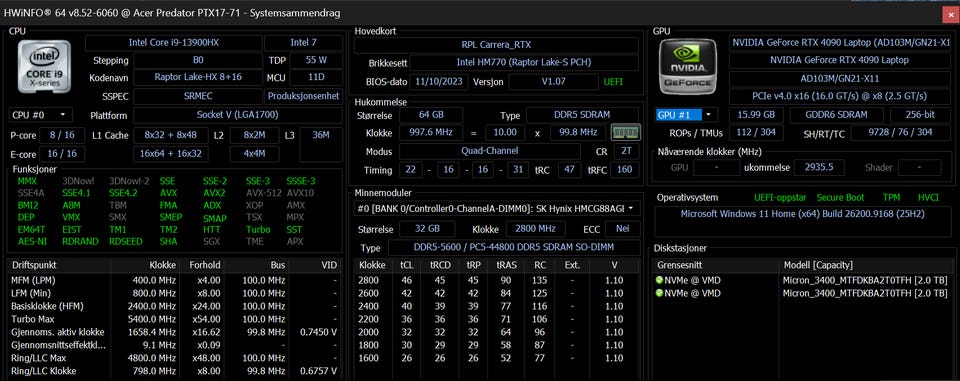Click the tCL column header

[x=406, y=265]
